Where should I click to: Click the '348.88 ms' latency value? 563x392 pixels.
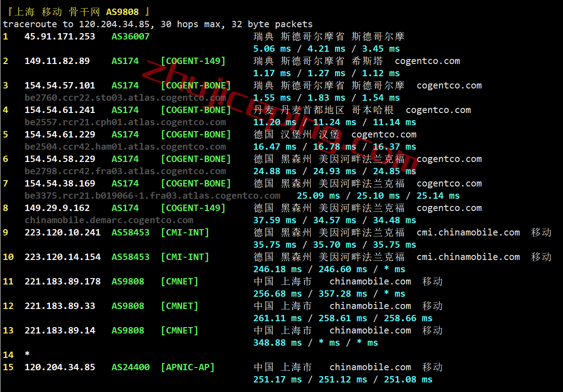(x=278, y=343)
